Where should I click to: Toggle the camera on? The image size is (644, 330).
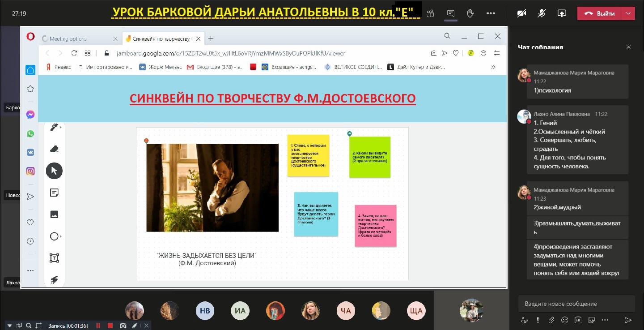point(521,13)
